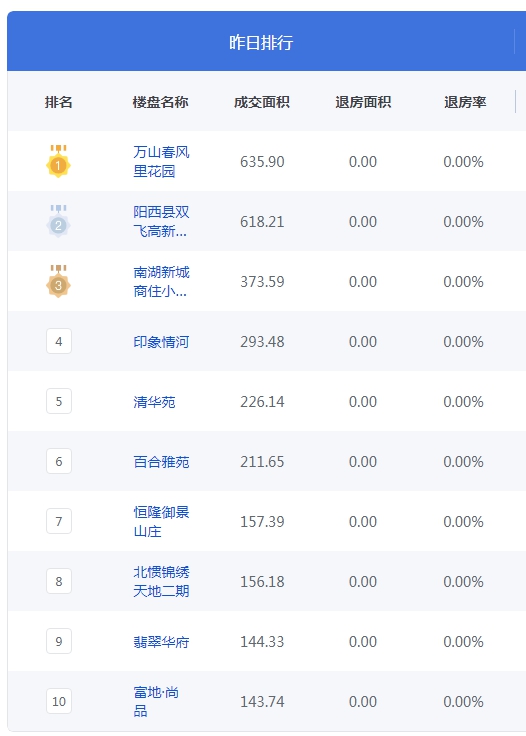Click the rank 9 number badge
526x736 pixels.
59,641
